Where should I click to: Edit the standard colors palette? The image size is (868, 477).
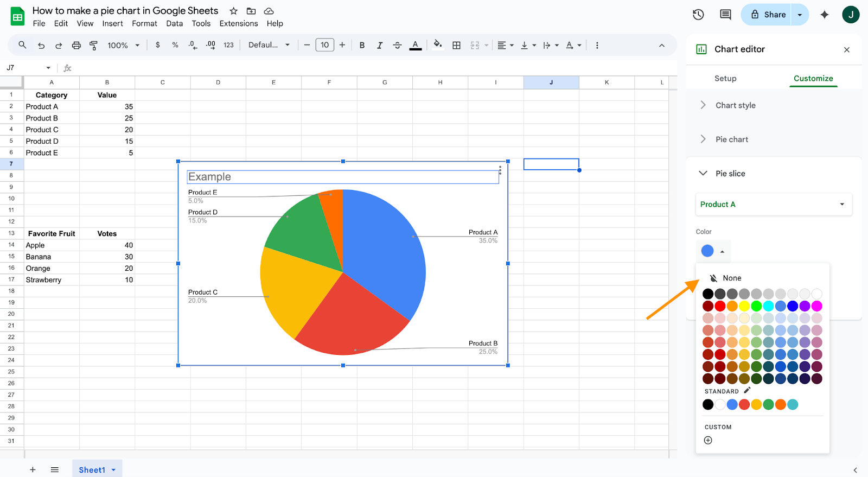(x=747, y=390)
